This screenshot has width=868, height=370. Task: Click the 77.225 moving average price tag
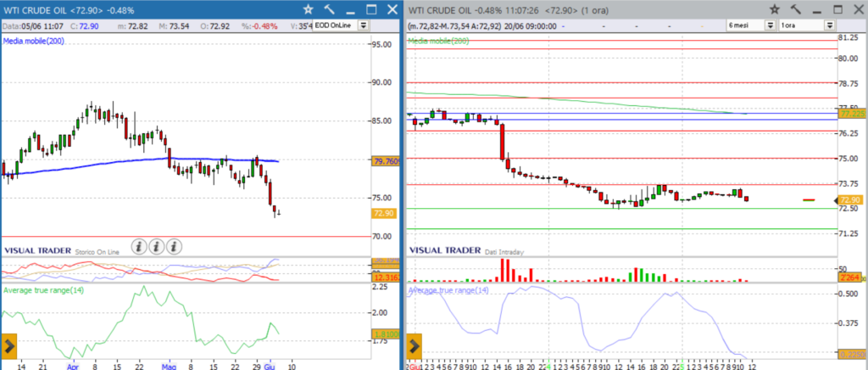tap(853, 114)
